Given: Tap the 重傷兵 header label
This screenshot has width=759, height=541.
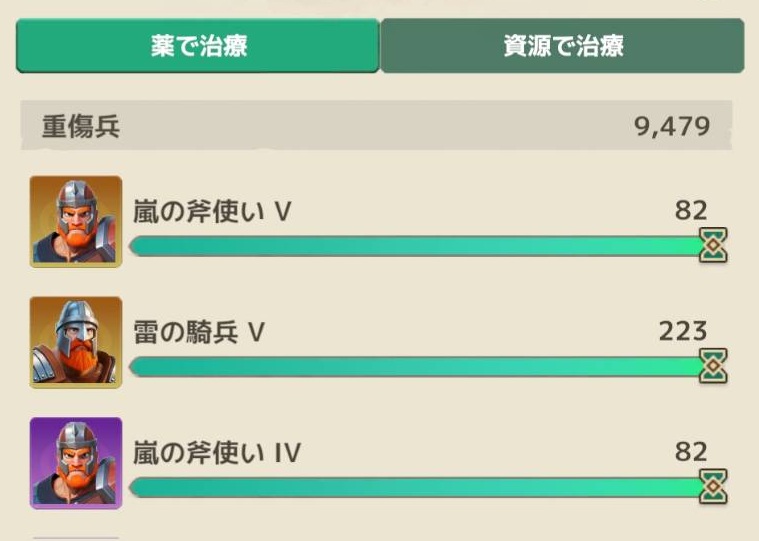Looking at the screenshot, I should tap(81, 127).
